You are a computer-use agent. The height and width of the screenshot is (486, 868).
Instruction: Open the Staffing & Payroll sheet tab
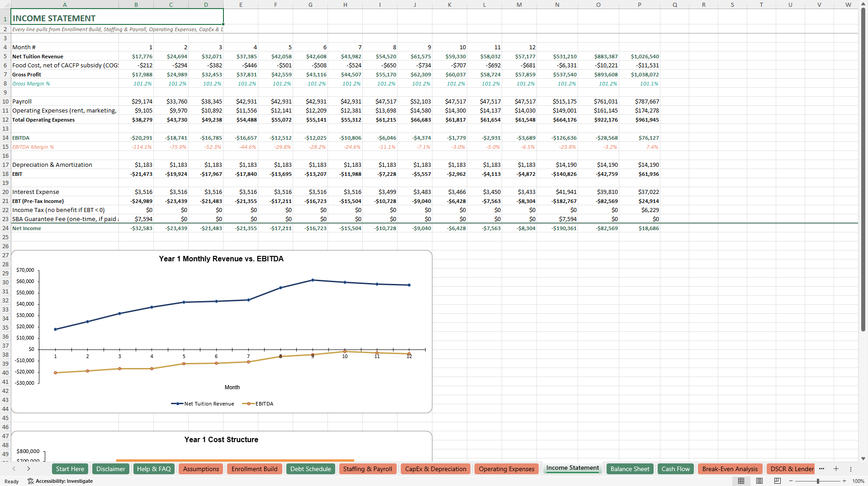(368, 469)
